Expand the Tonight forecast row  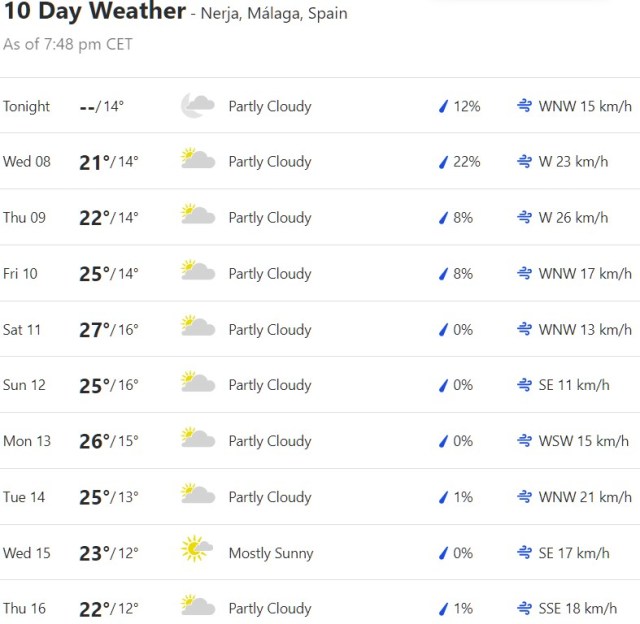(320, 106)
